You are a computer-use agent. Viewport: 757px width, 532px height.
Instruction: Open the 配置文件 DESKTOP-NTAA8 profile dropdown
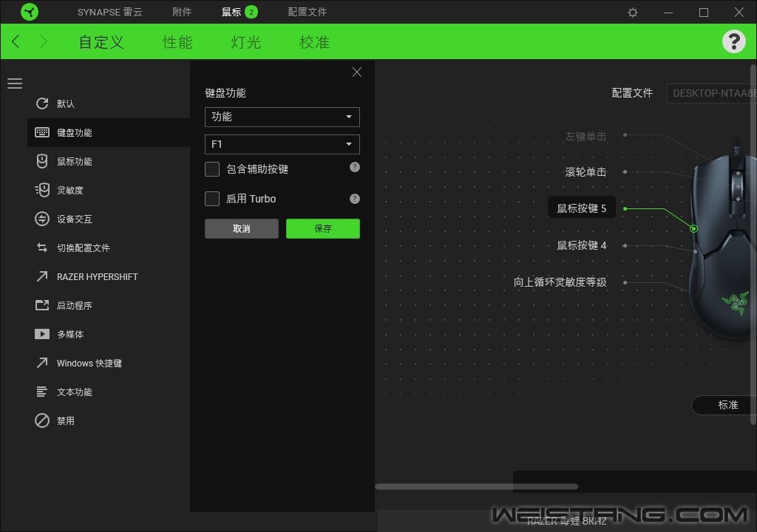pyautogui.click(x=711, y=93)
